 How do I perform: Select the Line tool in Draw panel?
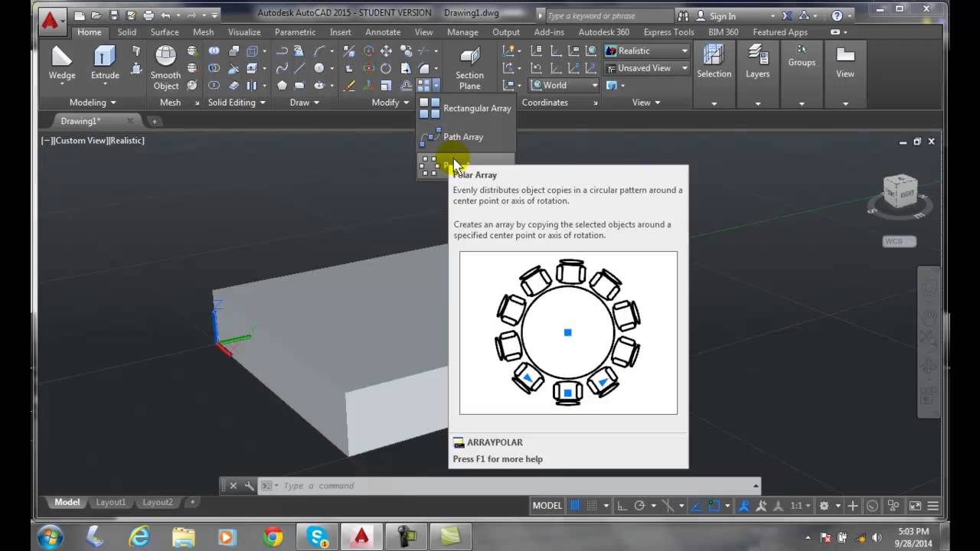tap(300, 68)
